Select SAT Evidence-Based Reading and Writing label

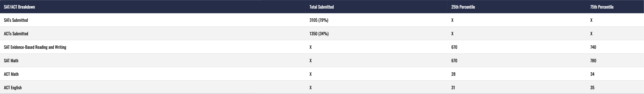point(35,47)
